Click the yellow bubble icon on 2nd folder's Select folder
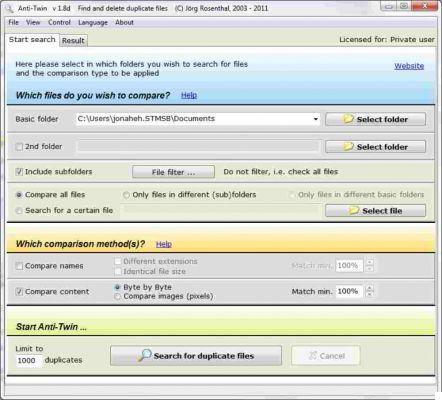The image size is (442, 400). [348, 146]
